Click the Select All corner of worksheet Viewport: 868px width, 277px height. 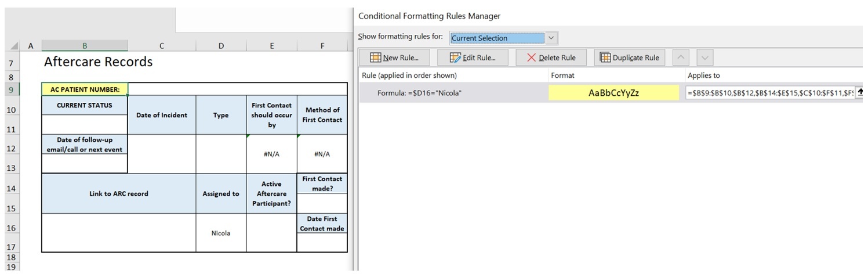click(13, 46)
